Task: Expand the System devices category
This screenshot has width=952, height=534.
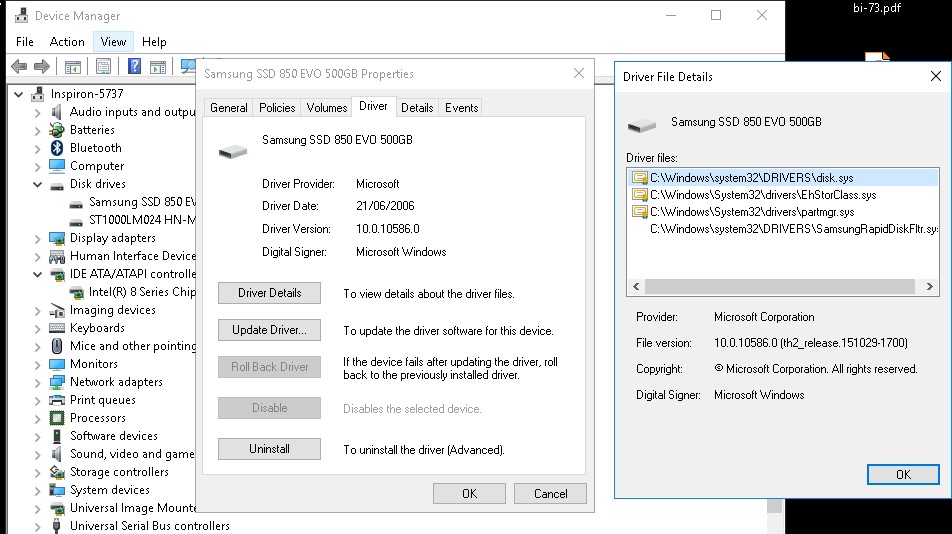Action: pyautogui.click(x=38, y=490)
